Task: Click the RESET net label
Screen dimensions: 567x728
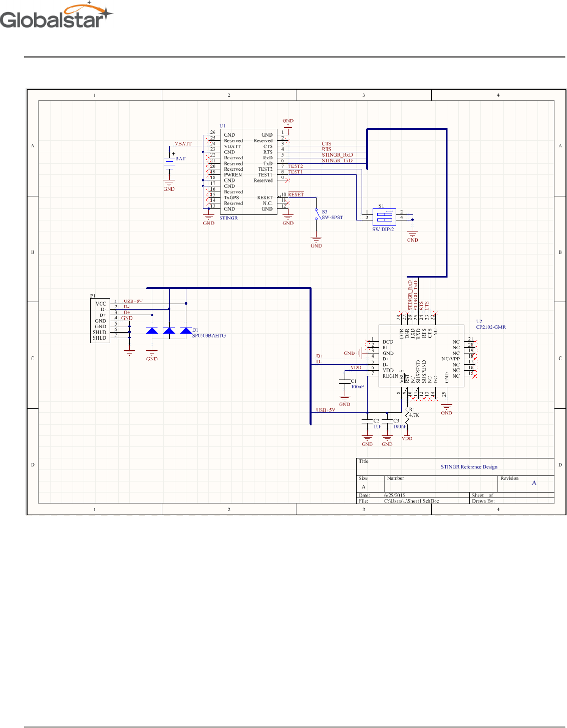Action: click(x=296, y=194)
